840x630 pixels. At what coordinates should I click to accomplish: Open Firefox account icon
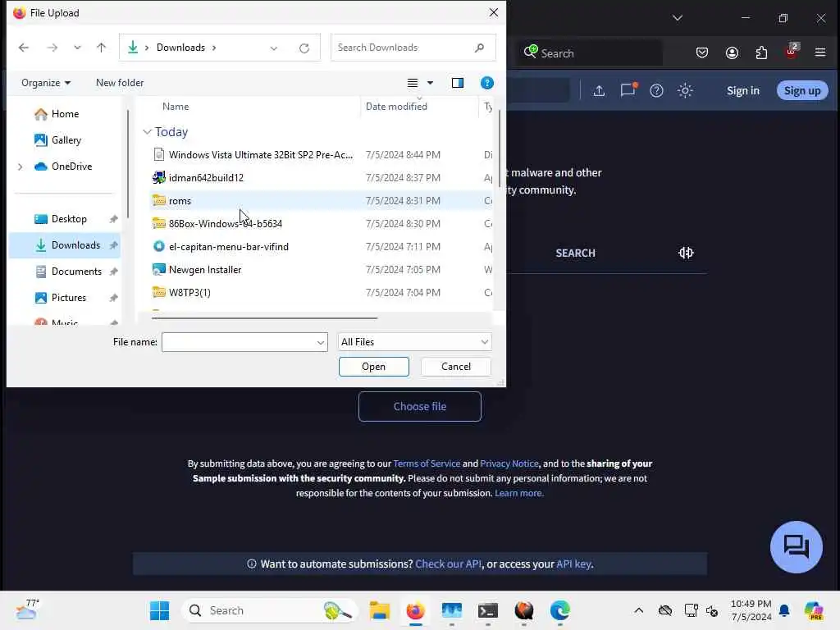pyautogui.click(x=732, y=53)
